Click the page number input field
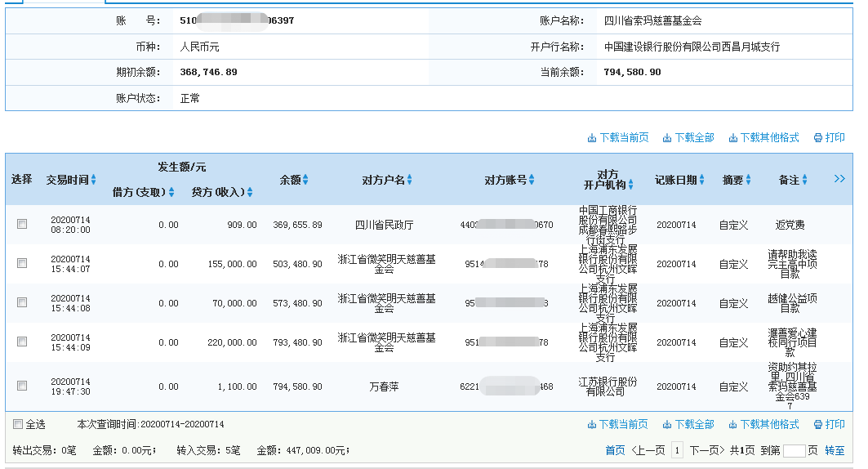Viewport: 868px width, 469px height. 794,450
